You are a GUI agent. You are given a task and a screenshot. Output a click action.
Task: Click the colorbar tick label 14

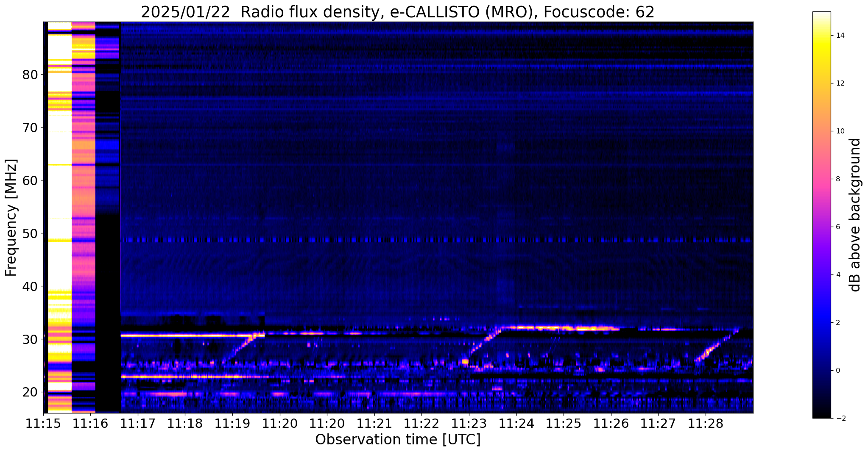click(x=840, y=36)
